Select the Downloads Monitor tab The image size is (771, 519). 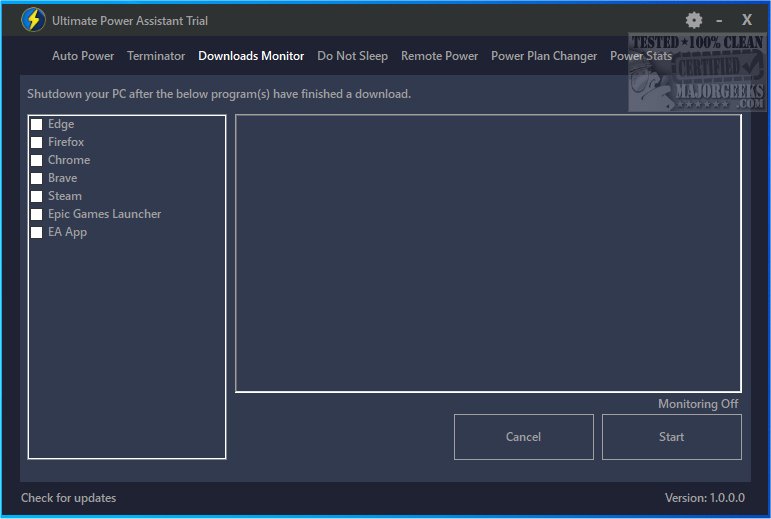pyautogui.click(x=251, y=56)
